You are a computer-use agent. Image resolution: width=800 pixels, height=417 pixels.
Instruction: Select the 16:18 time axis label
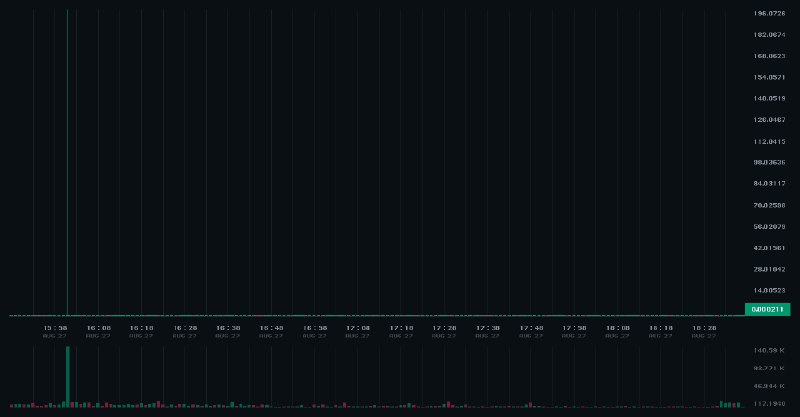tap(141, 328)
